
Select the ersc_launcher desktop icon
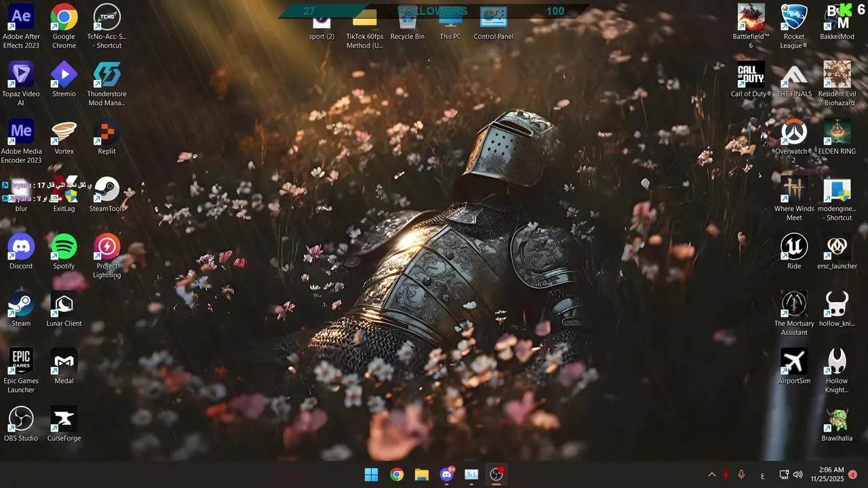click(x=837, y=252)
